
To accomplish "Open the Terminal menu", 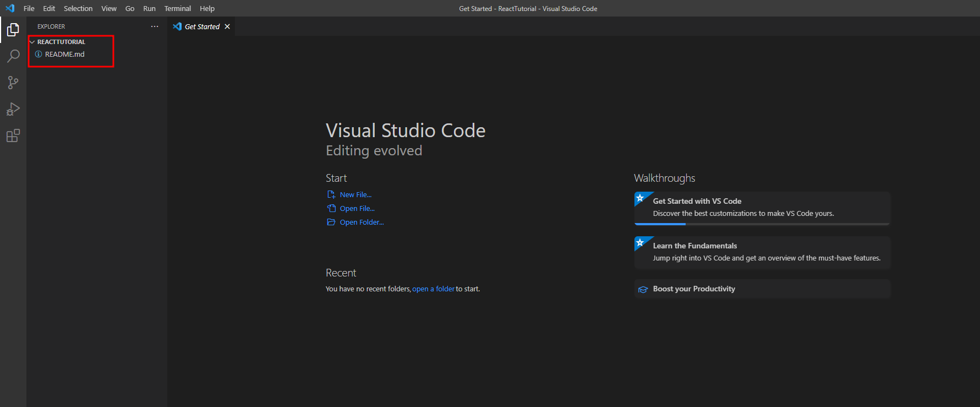I will point(178,8).
